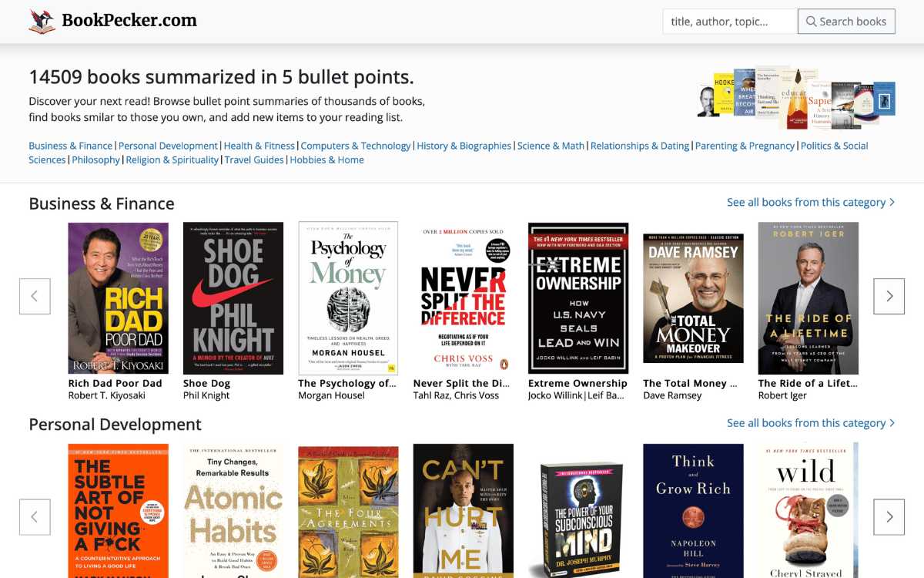
Task: Select the Atomic Habits book cover
Action: [x=233, y=510]
